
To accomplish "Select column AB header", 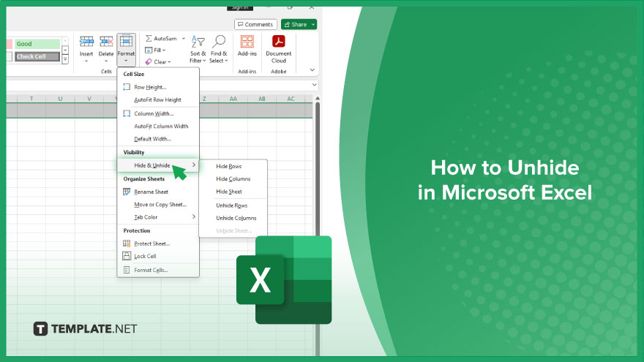I will point(262,99).
